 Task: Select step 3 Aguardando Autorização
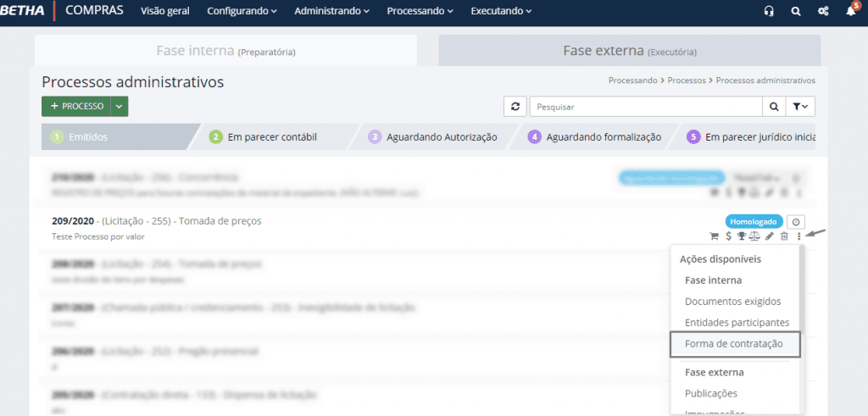(x=431, y=136)
